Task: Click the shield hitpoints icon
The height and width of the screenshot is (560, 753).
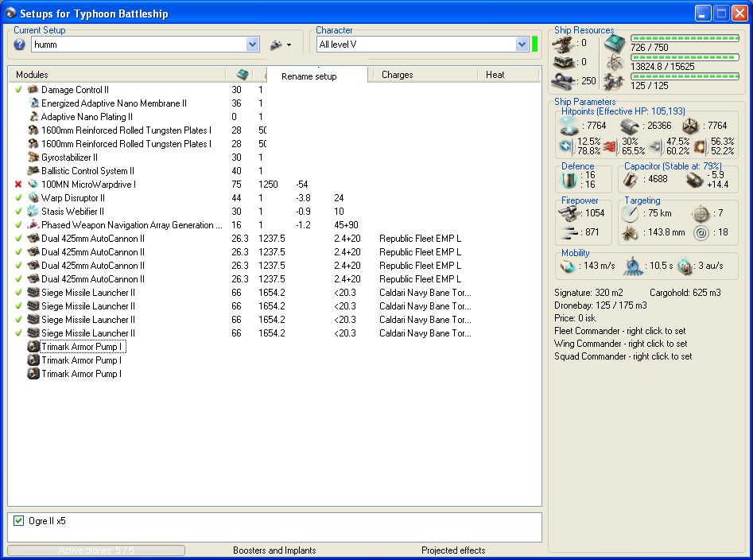Action: [x=568, y=126]
